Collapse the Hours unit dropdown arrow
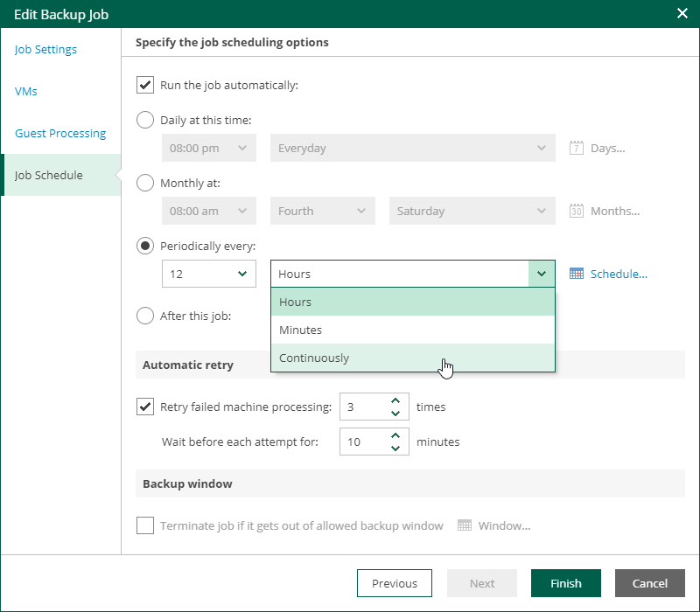Image resolution: width=700 pixels, height=612 pixels. [x=542, y=274]
